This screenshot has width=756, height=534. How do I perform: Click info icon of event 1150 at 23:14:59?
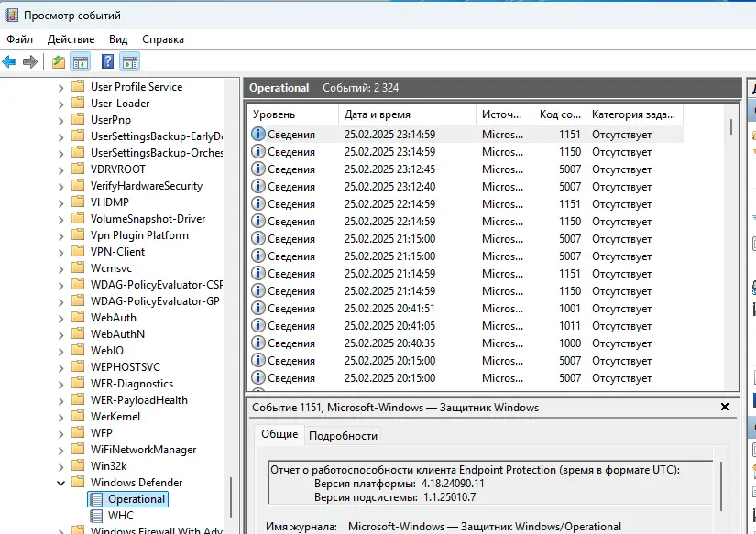[x=258, y=152]
